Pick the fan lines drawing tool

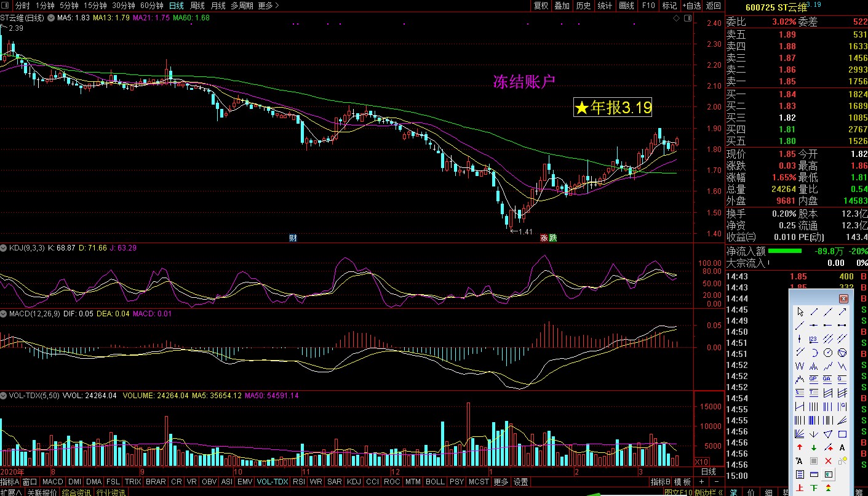click(x=800, y=434)
